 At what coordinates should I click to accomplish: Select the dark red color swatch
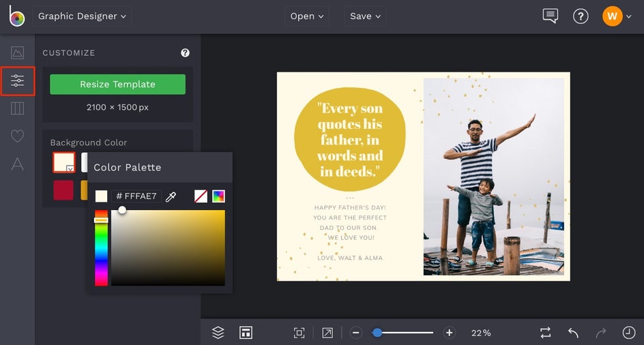coord(63,190)
